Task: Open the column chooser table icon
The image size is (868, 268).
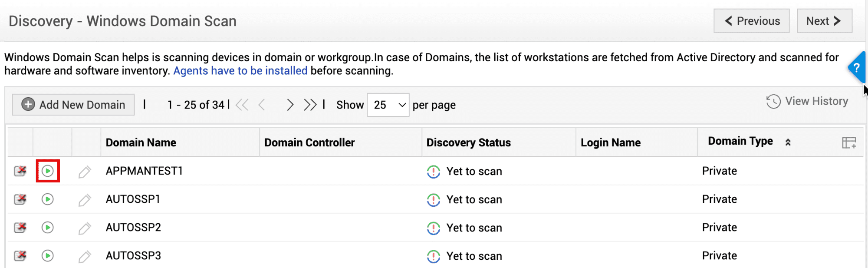Action: click(x=849, y=142)
